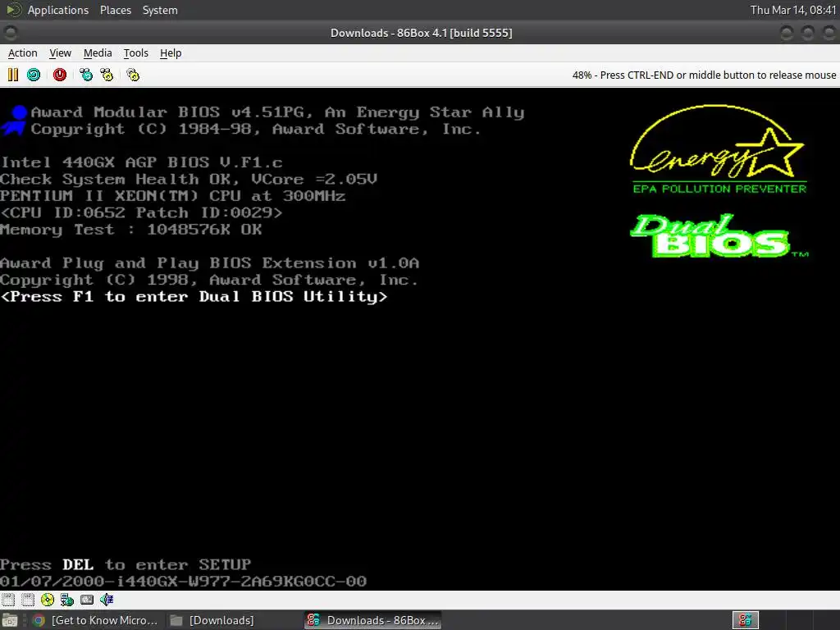Open the Places menu in top panel

coord(115,10)
